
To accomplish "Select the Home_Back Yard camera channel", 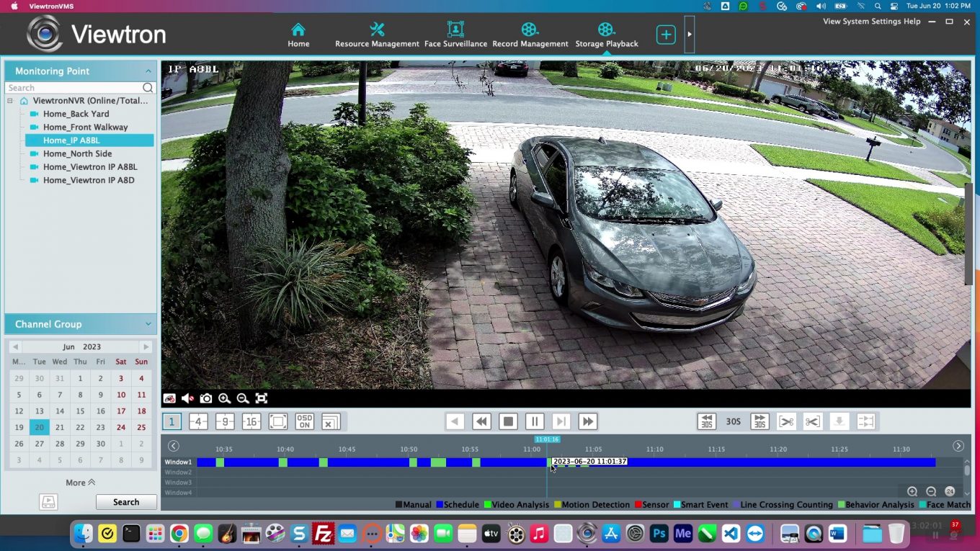I will pos(76,114).
